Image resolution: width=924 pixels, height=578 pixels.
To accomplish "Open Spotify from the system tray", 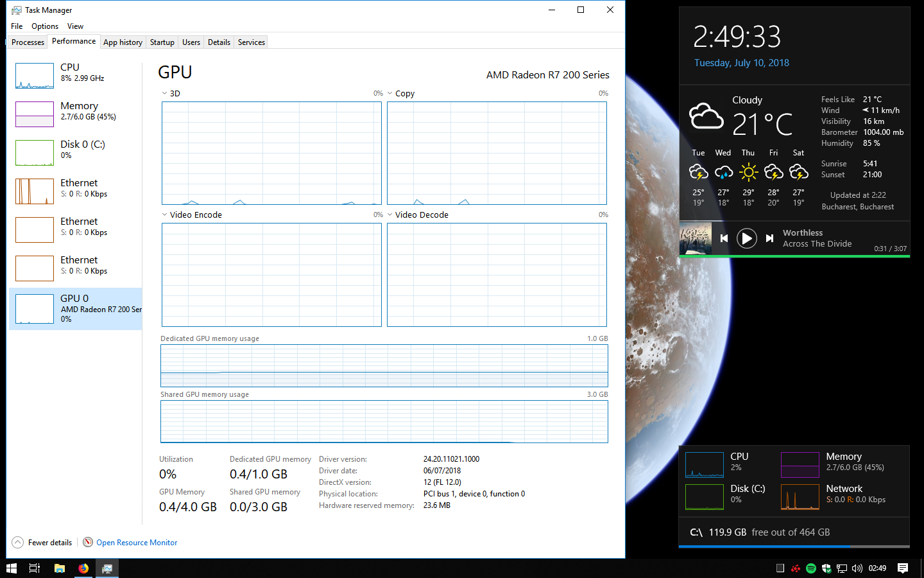I will pyautogui.click(x=810, y=568).
